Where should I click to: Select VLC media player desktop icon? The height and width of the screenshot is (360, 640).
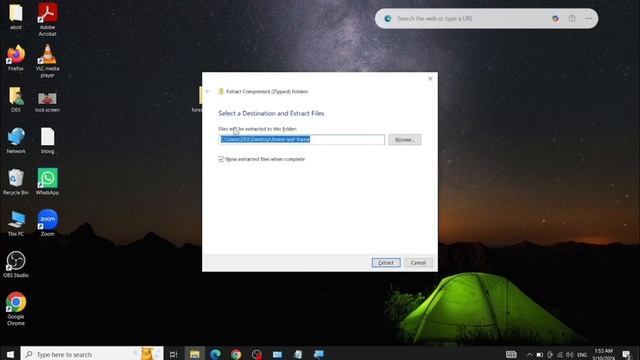[x=47, y=60]
